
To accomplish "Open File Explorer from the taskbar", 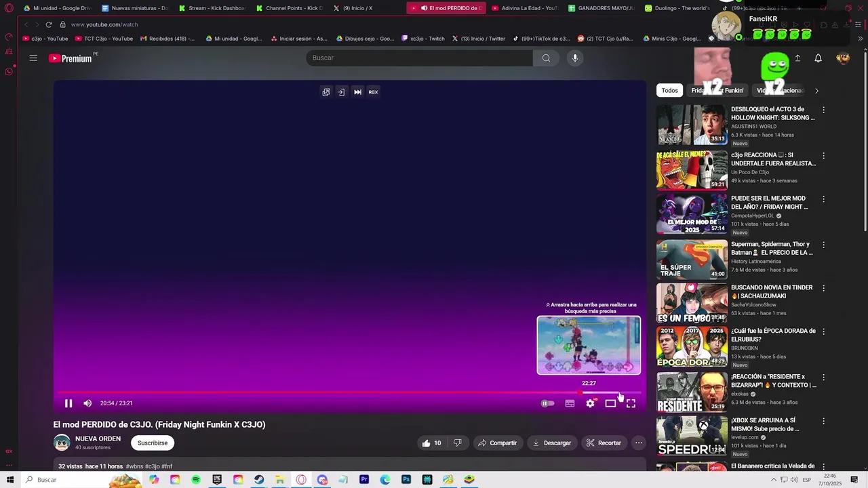I will [280, 480].
